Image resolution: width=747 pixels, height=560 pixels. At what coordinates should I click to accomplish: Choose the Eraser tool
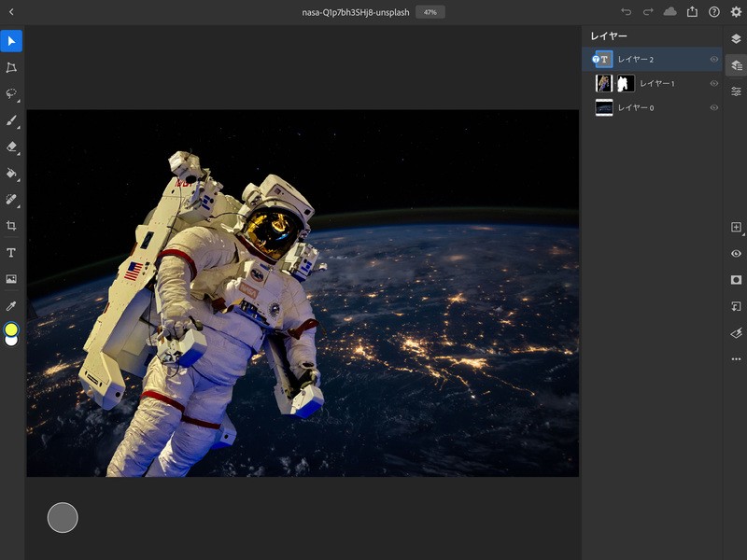[11, 147]
